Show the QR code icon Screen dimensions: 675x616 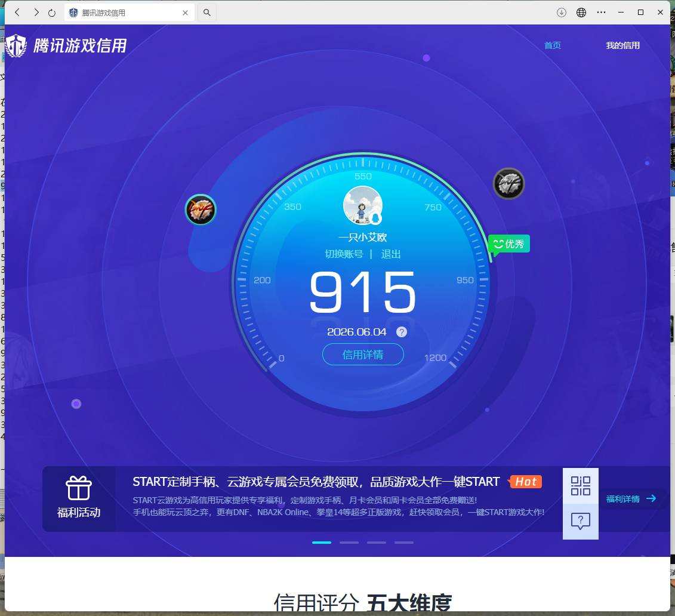580,486
